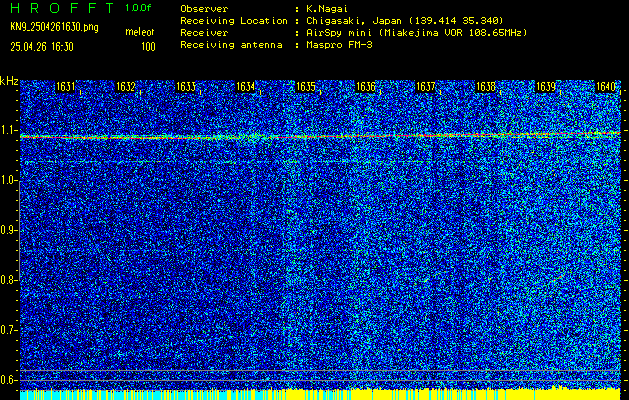Image resolution: width=629 pixels, height=400 pixels.
Task: Select the observer name K.Nagai
Action: [327, 9]
